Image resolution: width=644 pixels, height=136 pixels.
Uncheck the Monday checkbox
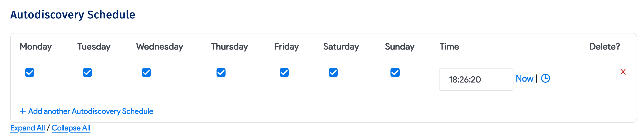pos(30,73)
